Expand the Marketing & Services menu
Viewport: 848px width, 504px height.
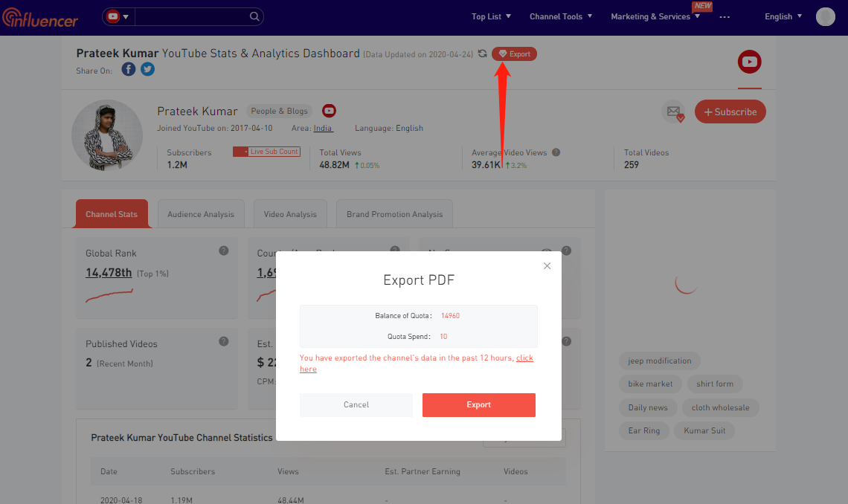[x=655, y=17]
